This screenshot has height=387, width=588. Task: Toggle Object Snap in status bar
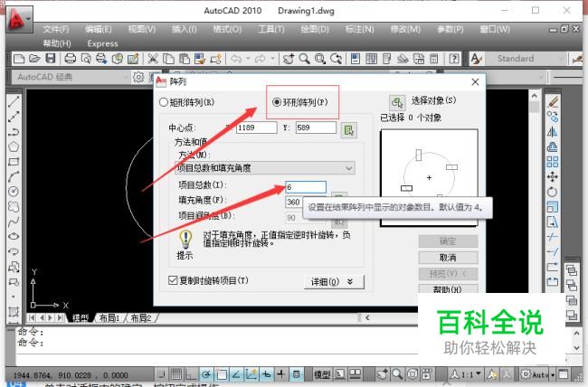coord(222,373)
